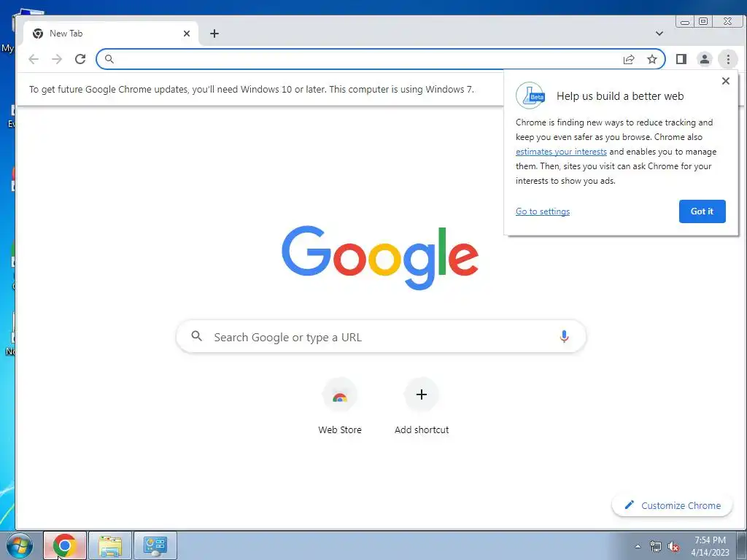The height and width of the screenshot is (560, 747).
Task: Show hidden tray icons arrow
Action: point(638,546)
